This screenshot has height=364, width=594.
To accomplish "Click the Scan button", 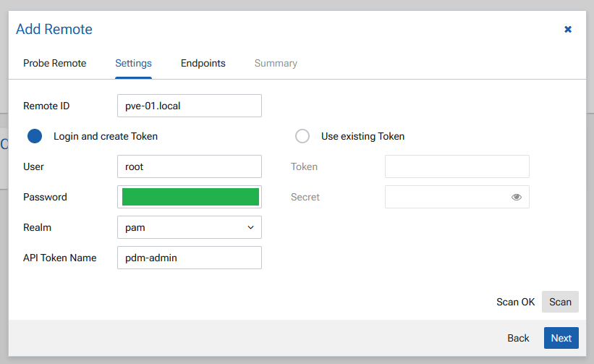I will [x=560, y=302].
